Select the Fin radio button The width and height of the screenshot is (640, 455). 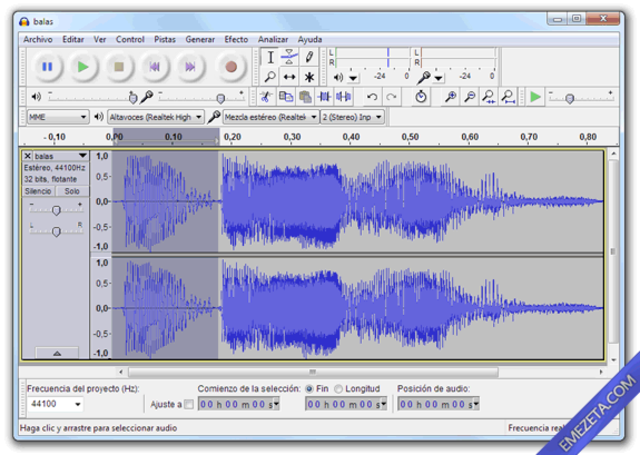tap(309, 389)
